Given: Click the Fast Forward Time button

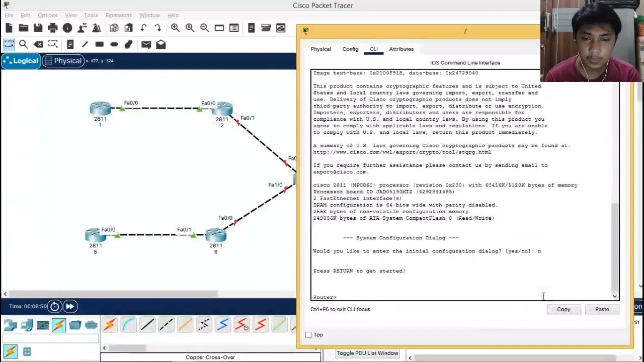Looking at the screenshot, I should (x=69, y=306).
